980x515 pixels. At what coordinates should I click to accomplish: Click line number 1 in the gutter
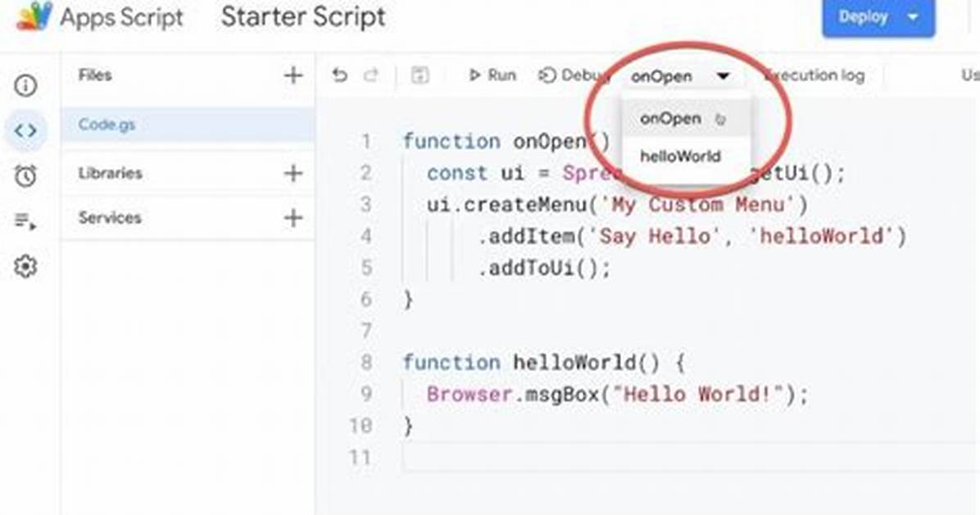pyautogui.click(x=366, y=141)
